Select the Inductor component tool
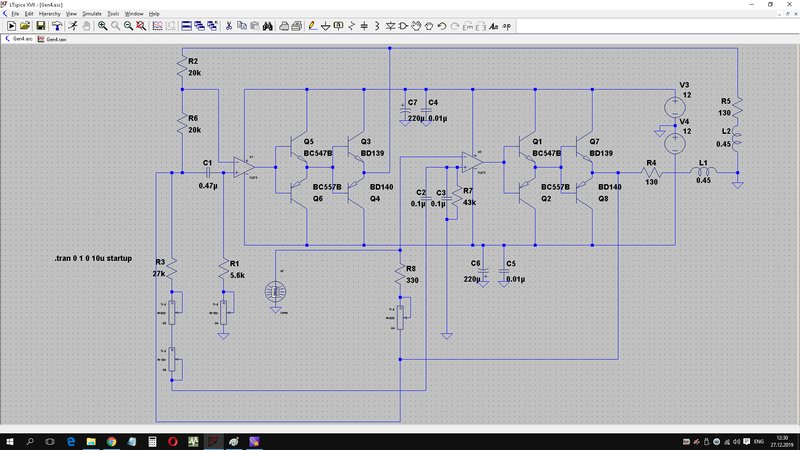This screenshot has height=450, width=800. pos(377,26)
